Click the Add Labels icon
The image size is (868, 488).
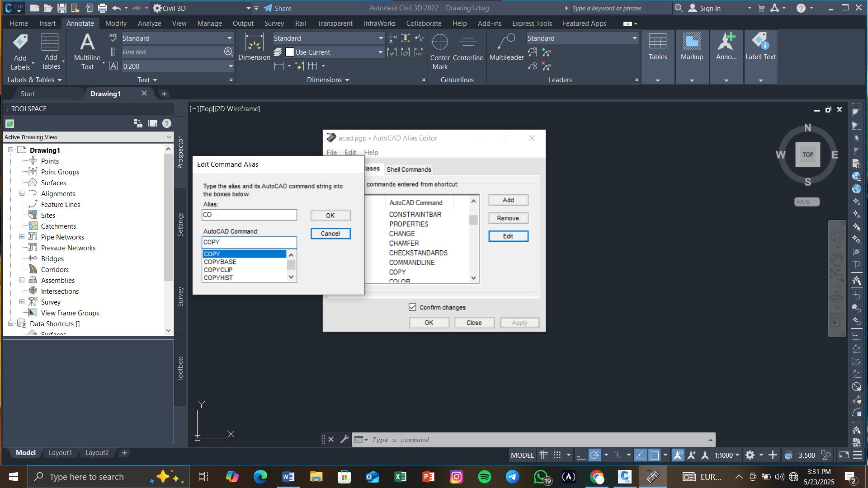(20, 43)
